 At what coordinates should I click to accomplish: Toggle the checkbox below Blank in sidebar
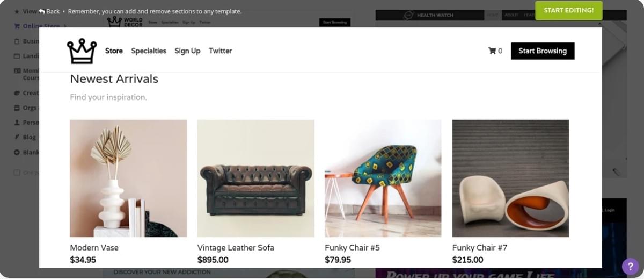point(17,173)
